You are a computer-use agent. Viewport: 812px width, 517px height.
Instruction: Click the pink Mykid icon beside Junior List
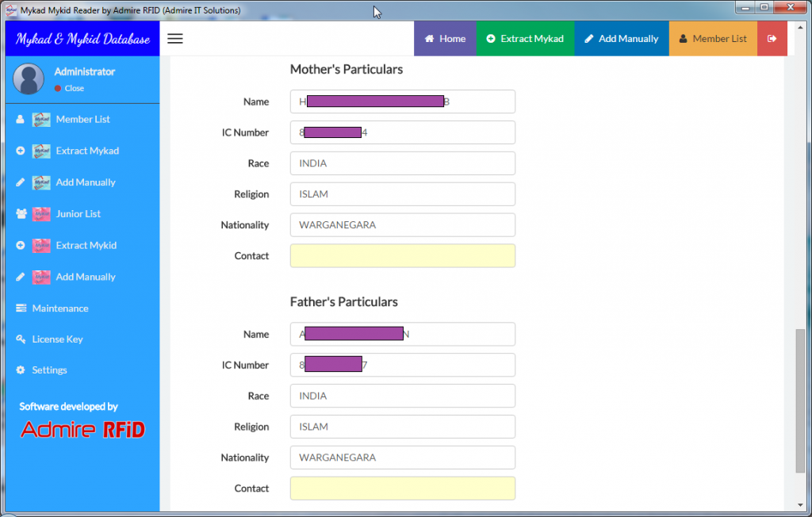pyautogui.click(x=41, y=214)
